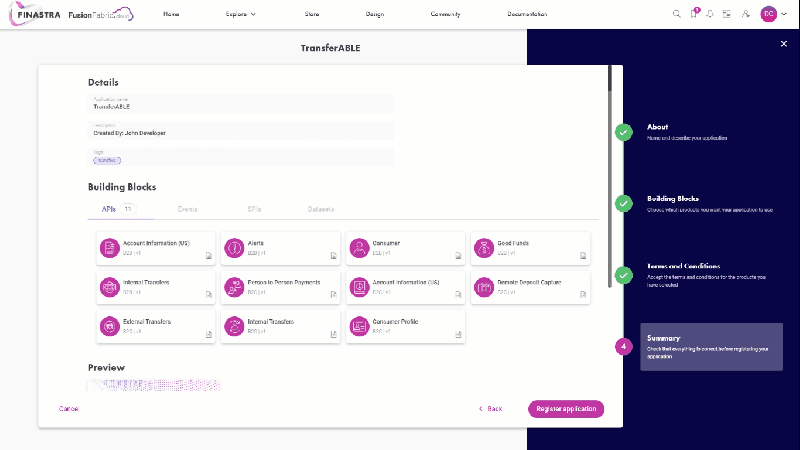Open document icon on Good Funds card
Viewport: 800px width, 450px height.
tap(583, 256)
